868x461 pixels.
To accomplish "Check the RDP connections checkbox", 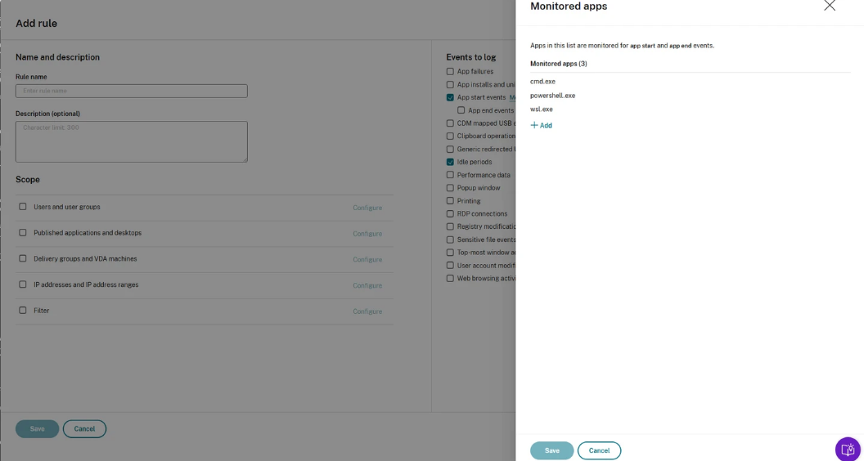I will pyautogui.click(x=450, y=213).
